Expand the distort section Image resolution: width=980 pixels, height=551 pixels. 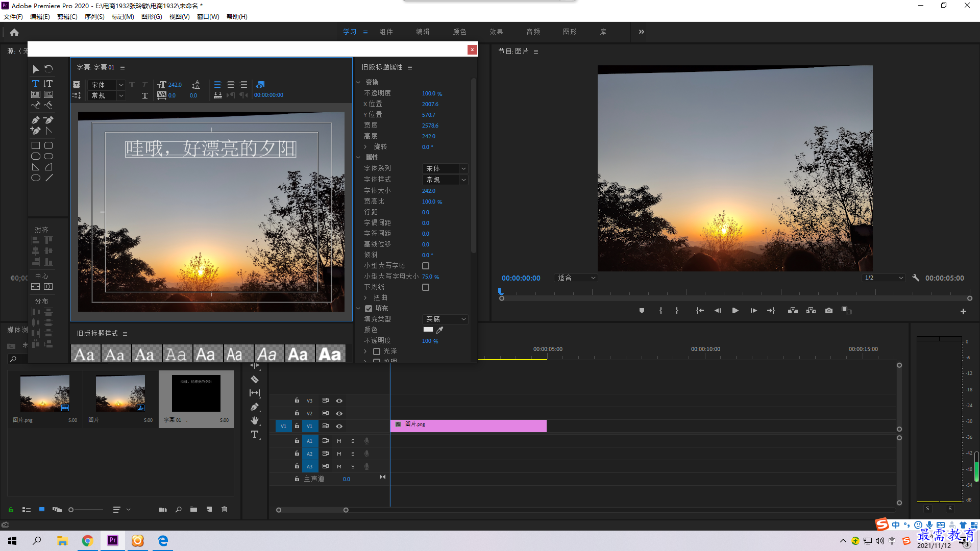365,298
